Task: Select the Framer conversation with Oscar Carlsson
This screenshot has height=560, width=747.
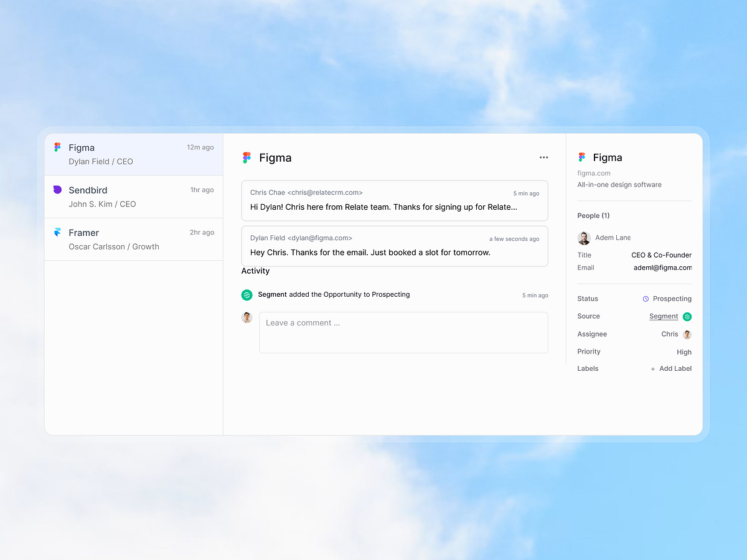Action: [134, 239]
